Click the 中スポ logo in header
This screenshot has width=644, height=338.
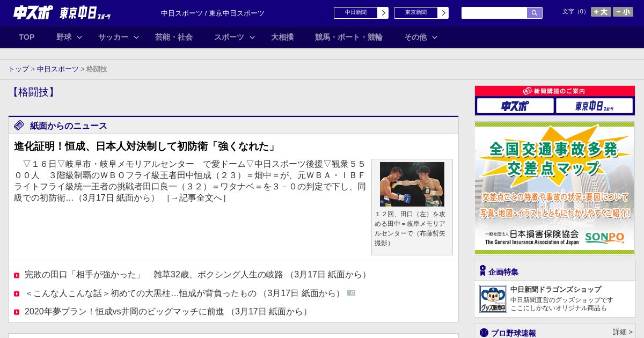click(33, 12)
